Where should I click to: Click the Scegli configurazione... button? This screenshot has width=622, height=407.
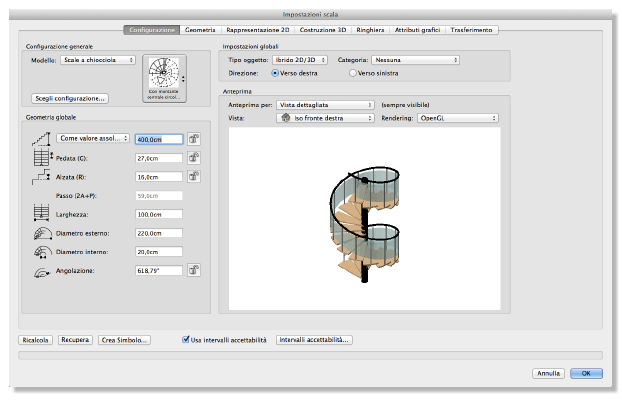[x=70, y=98]
